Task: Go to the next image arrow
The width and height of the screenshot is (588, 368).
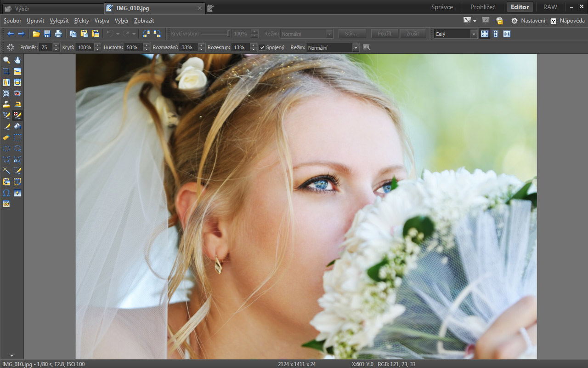Action: pyautogui.click(x=21, y=34)
